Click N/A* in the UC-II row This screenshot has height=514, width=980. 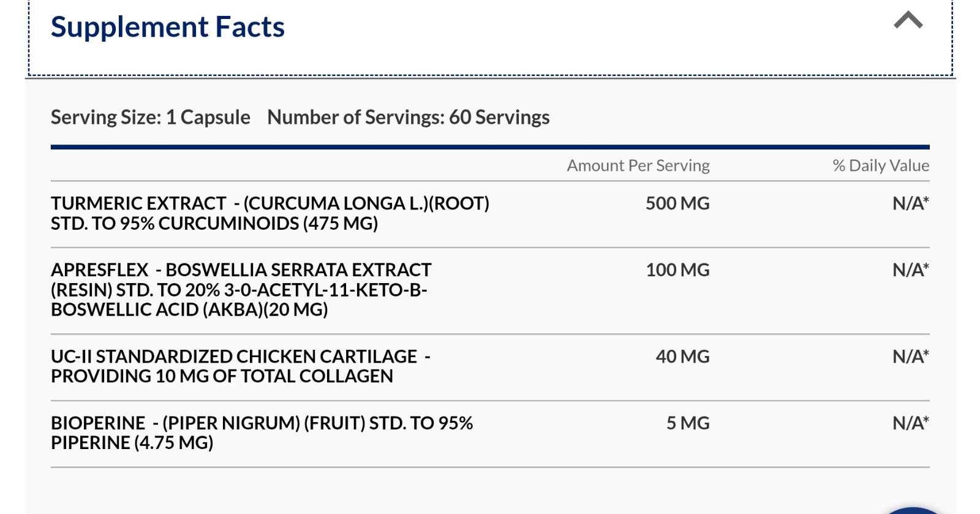911,357
